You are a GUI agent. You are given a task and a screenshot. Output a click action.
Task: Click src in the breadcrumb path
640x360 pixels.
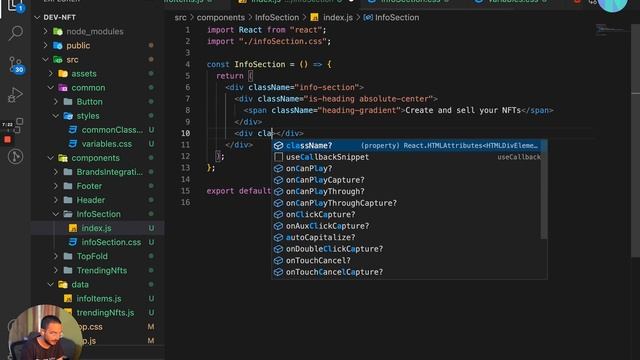point(180,18)
